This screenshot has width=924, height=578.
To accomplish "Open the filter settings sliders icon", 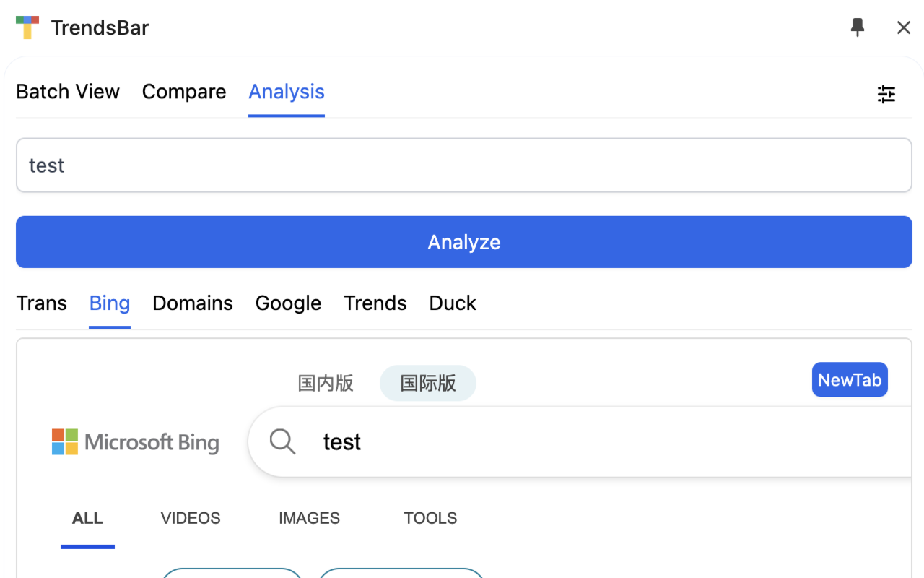I will (x=886, y=93).
